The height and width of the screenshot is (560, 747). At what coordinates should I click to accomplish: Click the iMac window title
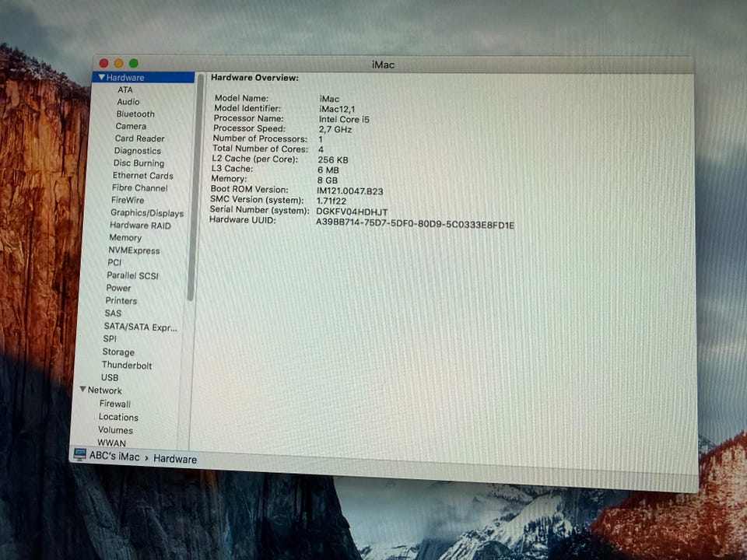[x=383, y=65]
